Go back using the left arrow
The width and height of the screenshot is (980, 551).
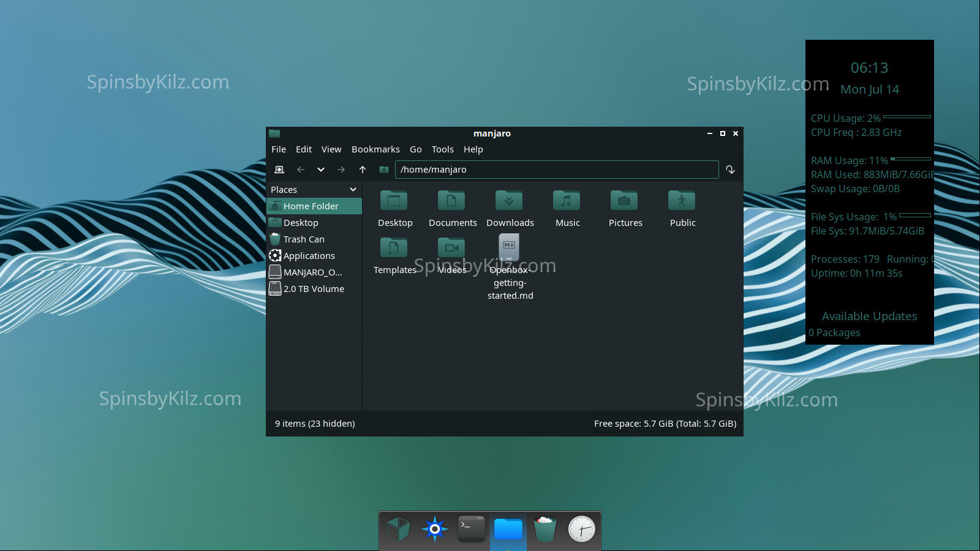[x=301, y=170]
